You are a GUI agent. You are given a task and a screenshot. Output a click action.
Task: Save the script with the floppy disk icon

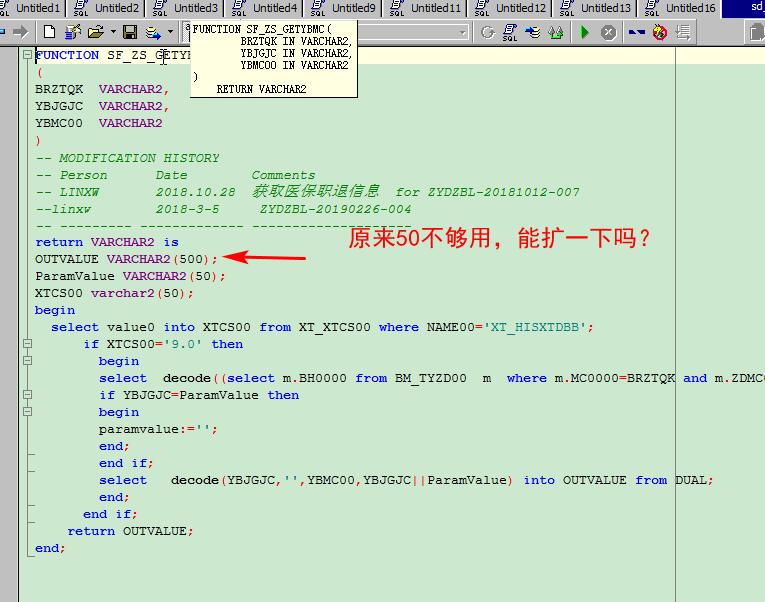130,32
